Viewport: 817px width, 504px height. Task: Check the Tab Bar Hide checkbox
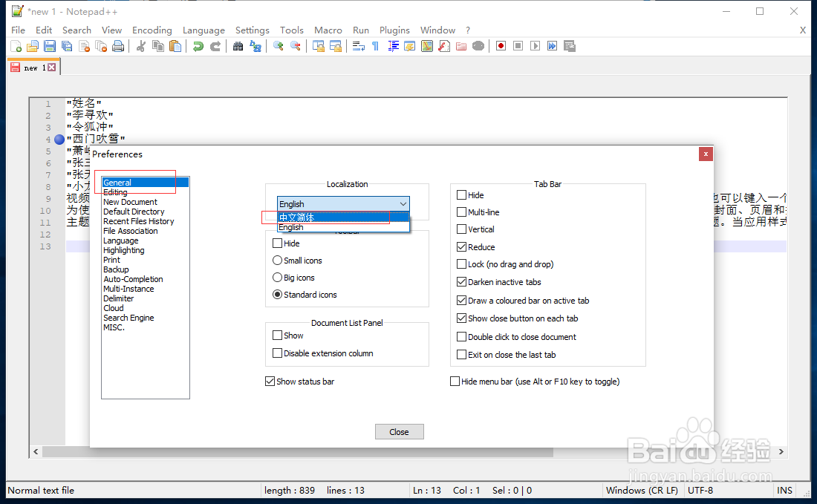click(x=462, y=195)
